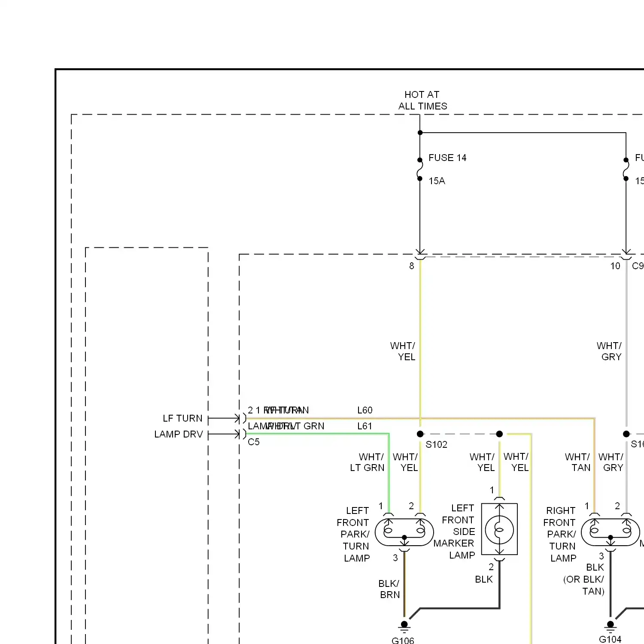Click the LF TURN label

pos(182,418)
